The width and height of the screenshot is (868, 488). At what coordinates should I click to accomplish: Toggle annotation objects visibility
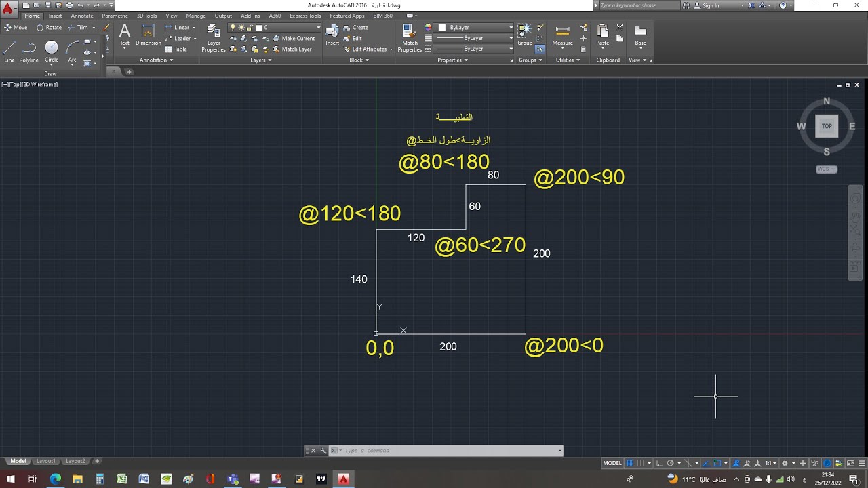(x=736, y=463)
